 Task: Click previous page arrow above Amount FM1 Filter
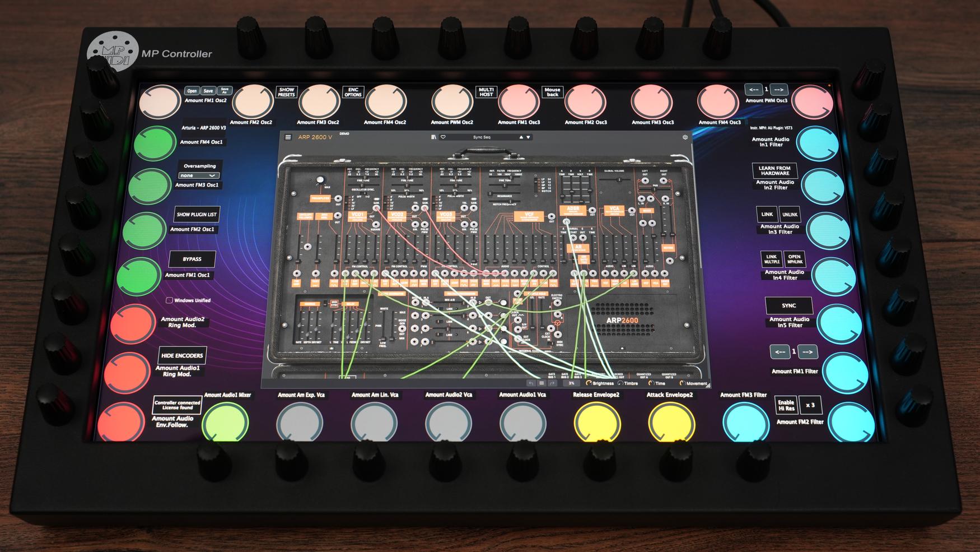pyautogui.click(x=780, y=352)
